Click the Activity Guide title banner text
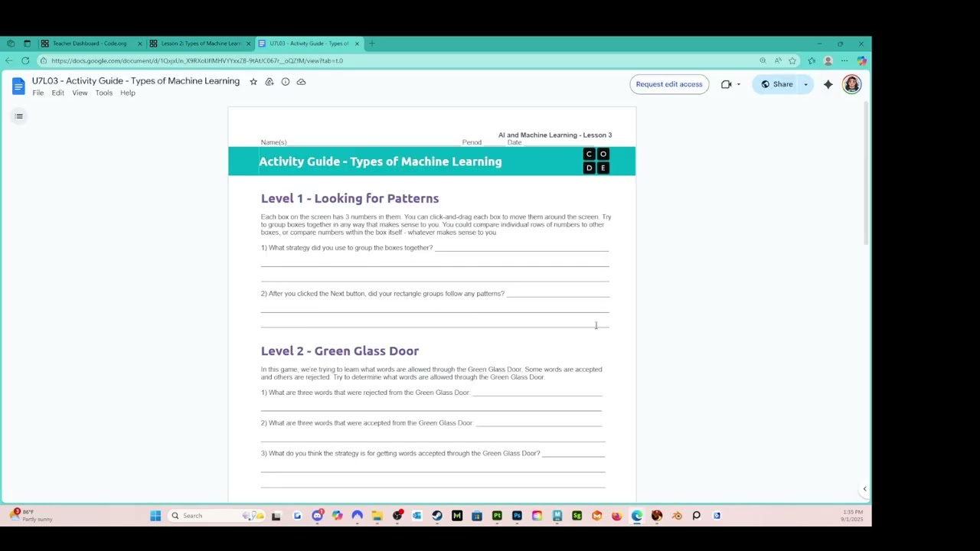 [381, 161]
